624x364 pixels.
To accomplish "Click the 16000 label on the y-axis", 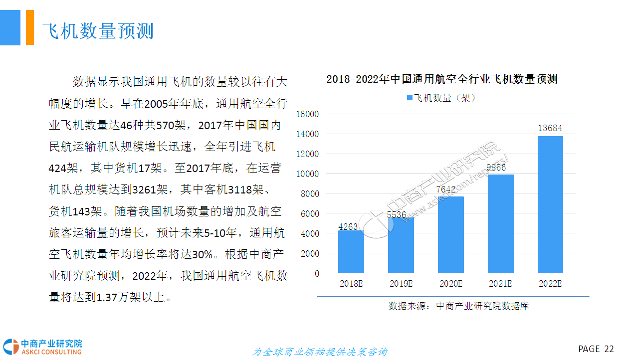I will [x=307, y=114].
